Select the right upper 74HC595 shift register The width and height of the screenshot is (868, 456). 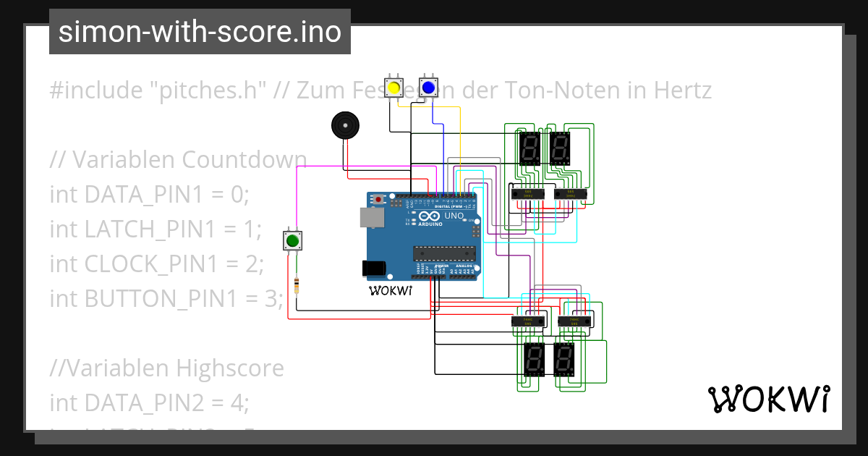(570, 194)
